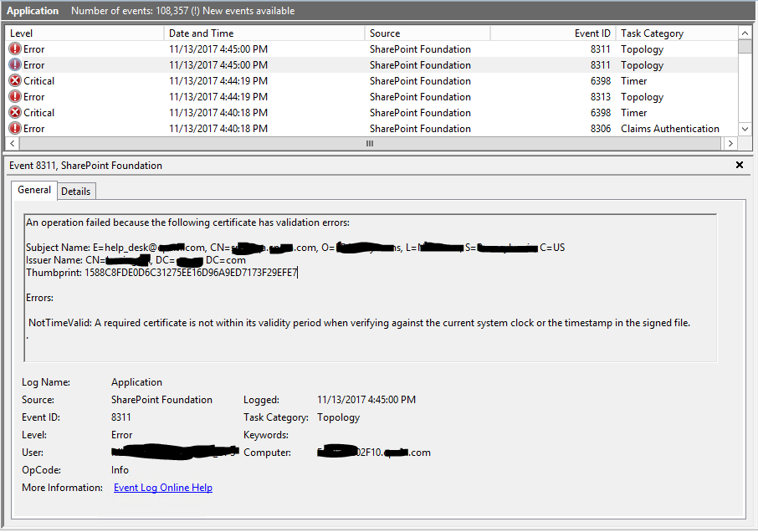Screen dimensions: 758x532
Task: Click the OpCode value Info
Action: [120, 470]
